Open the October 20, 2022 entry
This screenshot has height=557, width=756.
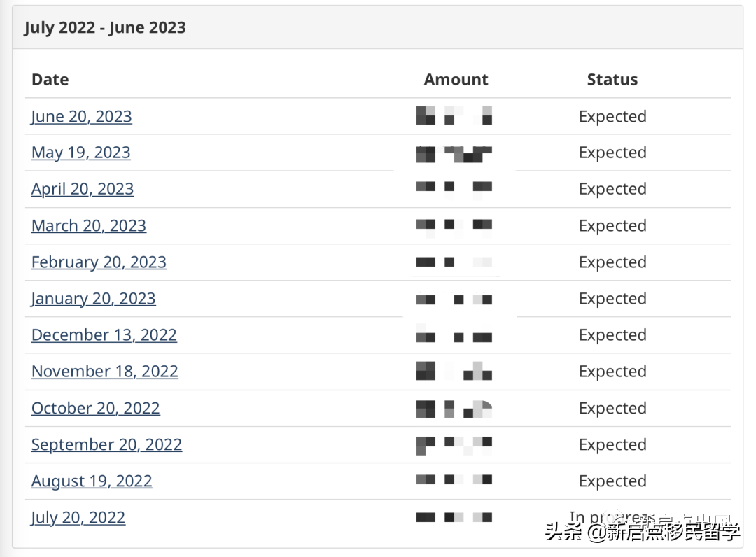coord(95,408)
